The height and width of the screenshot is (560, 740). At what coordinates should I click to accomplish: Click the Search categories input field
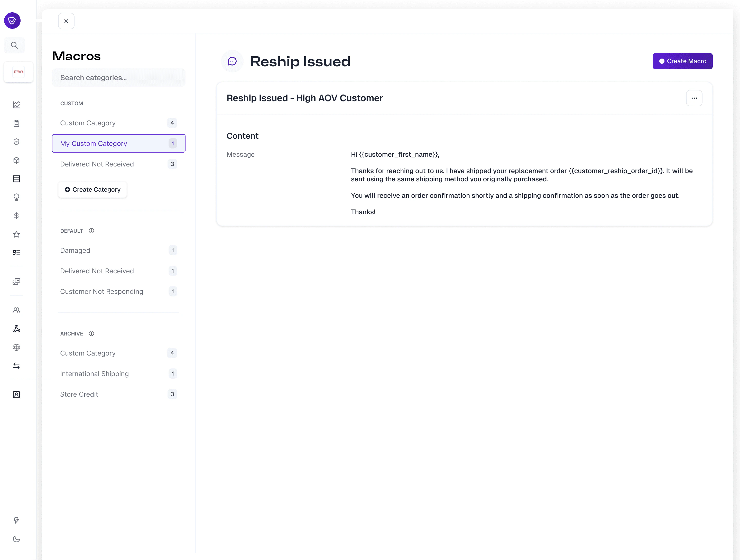[x=118, y=78]
